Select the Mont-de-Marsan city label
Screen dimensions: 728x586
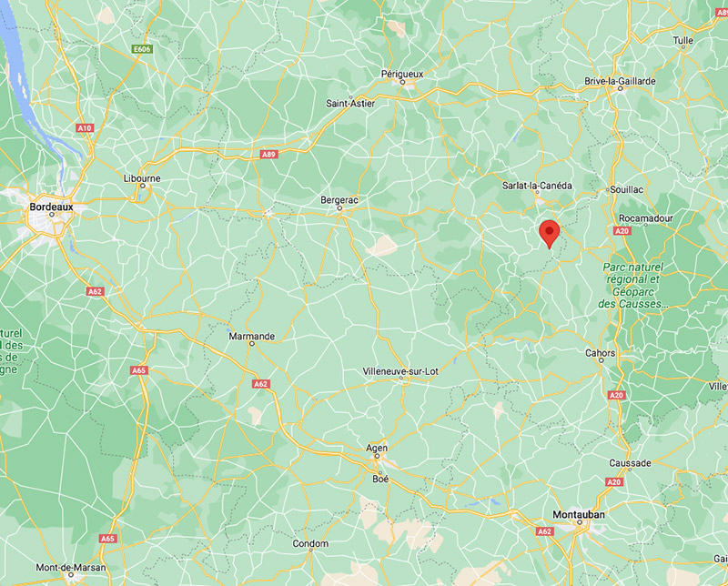coord(71,568)
